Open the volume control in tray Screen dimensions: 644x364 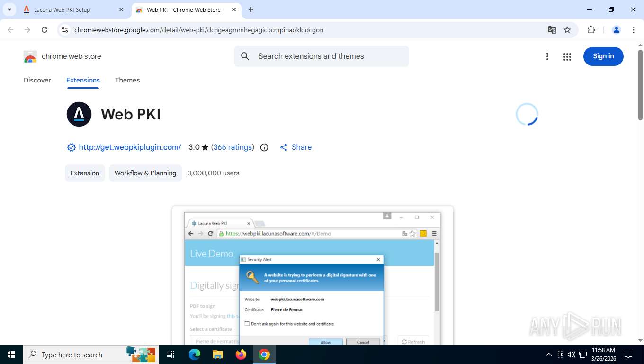point(571,355)
